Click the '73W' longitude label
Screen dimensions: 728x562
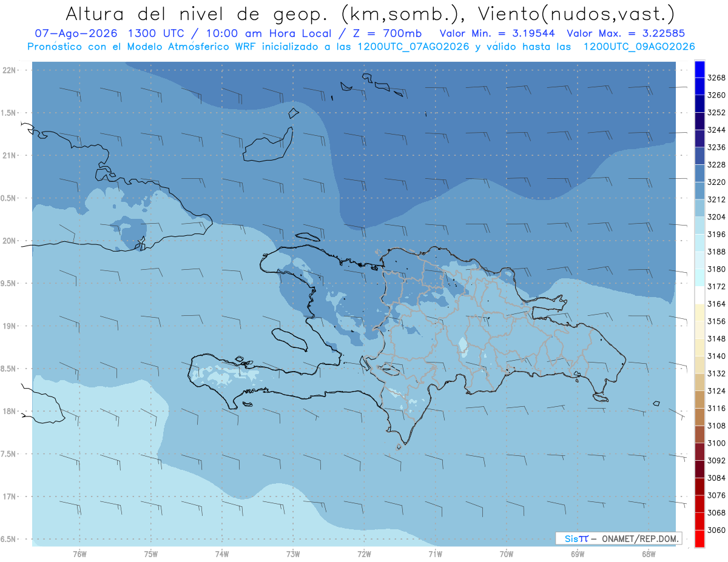[293, 554]
